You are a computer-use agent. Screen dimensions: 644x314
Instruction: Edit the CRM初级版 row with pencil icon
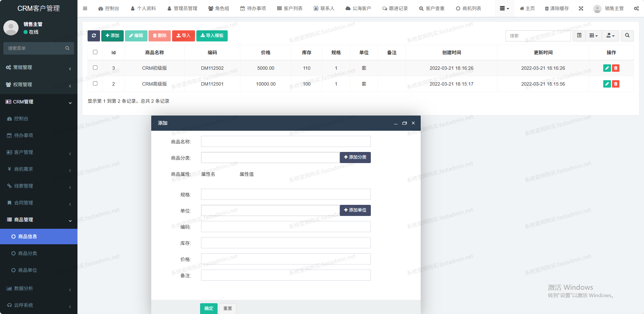pos(607,68)
